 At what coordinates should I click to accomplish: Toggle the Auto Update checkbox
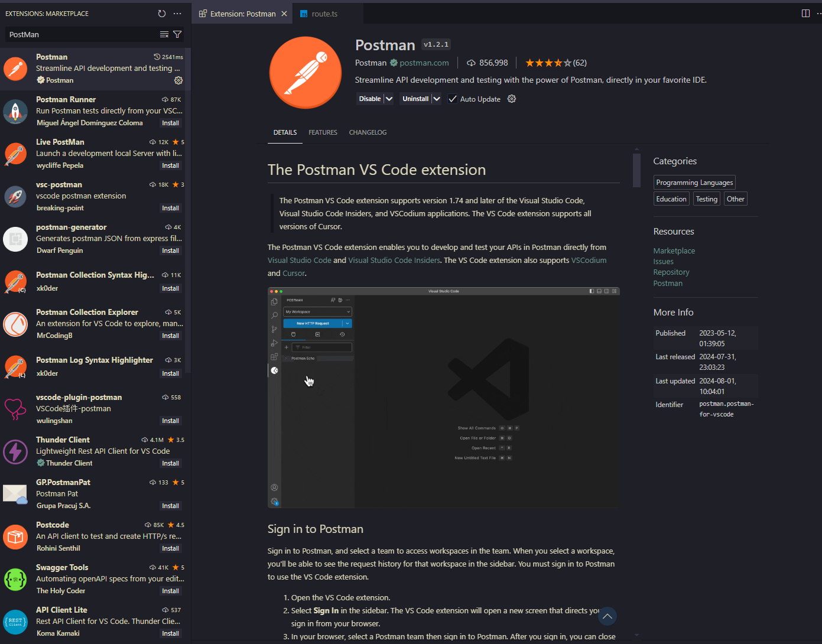[x=453, y=99]
